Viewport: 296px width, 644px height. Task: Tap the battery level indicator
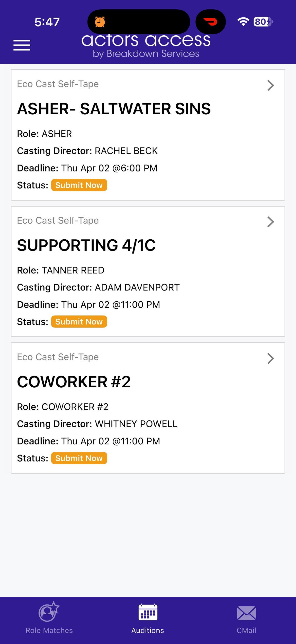pos(263,22)
